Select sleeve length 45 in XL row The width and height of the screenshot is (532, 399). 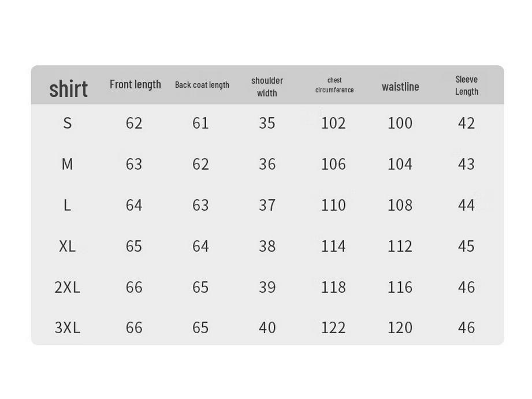466,247
